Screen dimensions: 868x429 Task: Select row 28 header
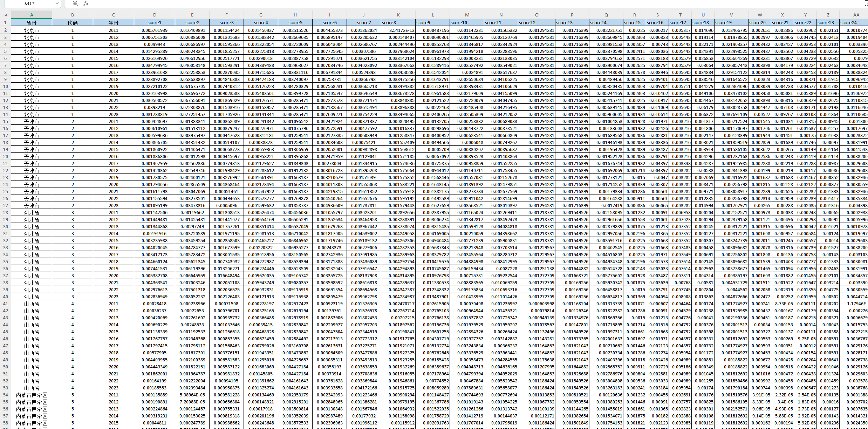5,212
